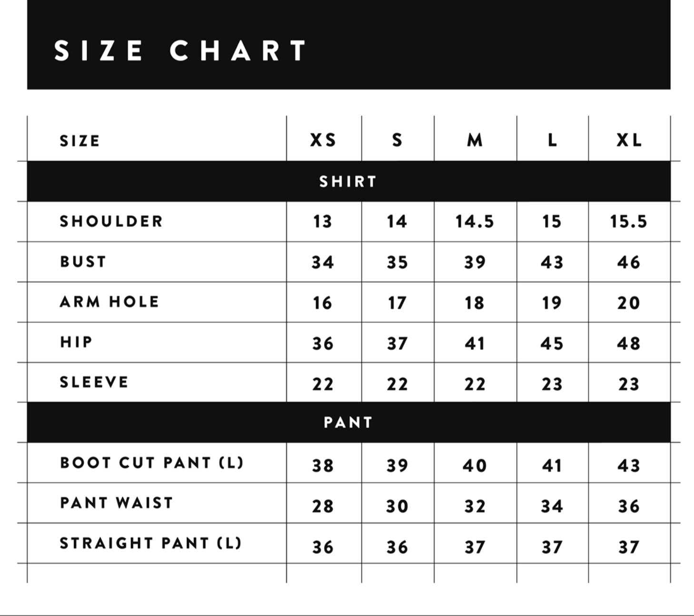Click the STRAIGHT PANT (L) label

coord(151,543)
